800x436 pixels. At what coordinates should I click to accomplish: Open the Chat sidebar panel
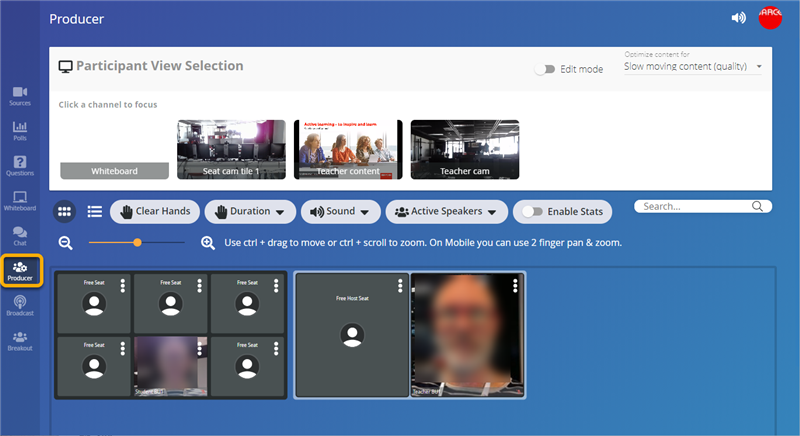click(20, 236)
